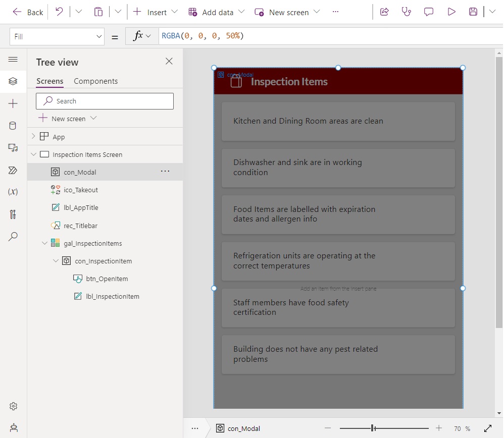Open the Share icon in toolbar

(384, 12)
